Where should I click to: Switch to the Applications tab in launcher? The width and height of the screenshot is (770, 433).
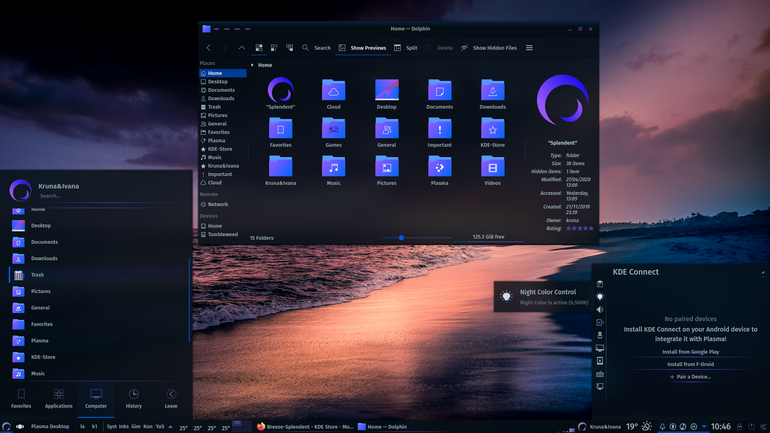58,399
